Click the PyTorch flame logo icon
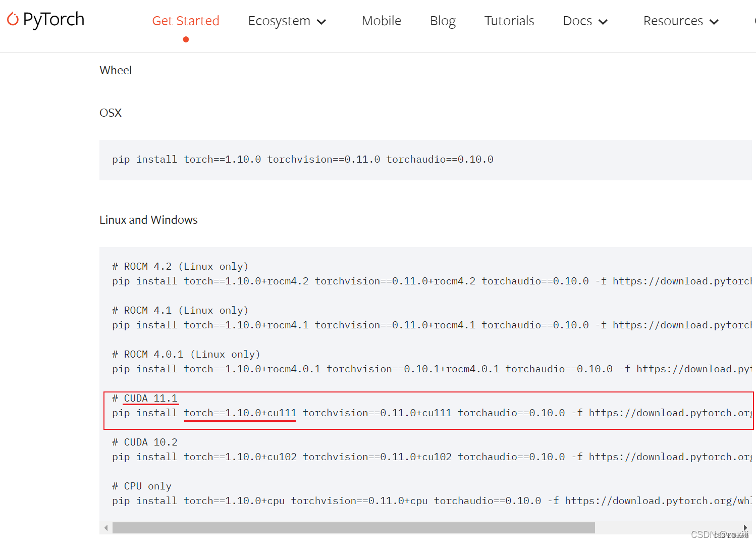The image size is (756, 543). 13,19
